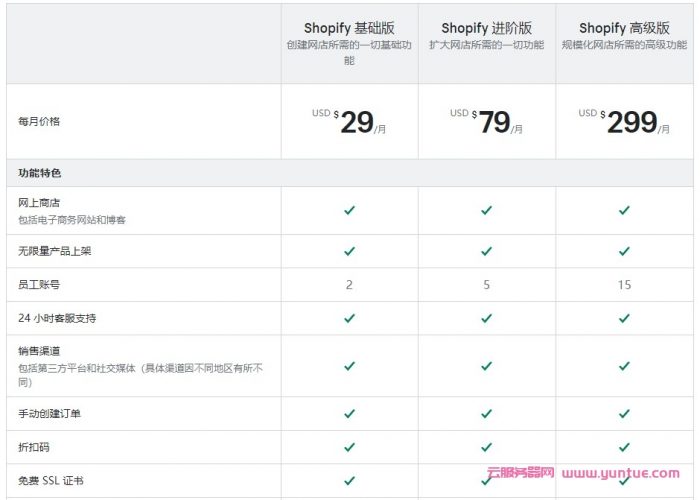Viewport: 700px width, 500px height.
Task: Click the 功能特色 section heading
Action: click(40, 173)
